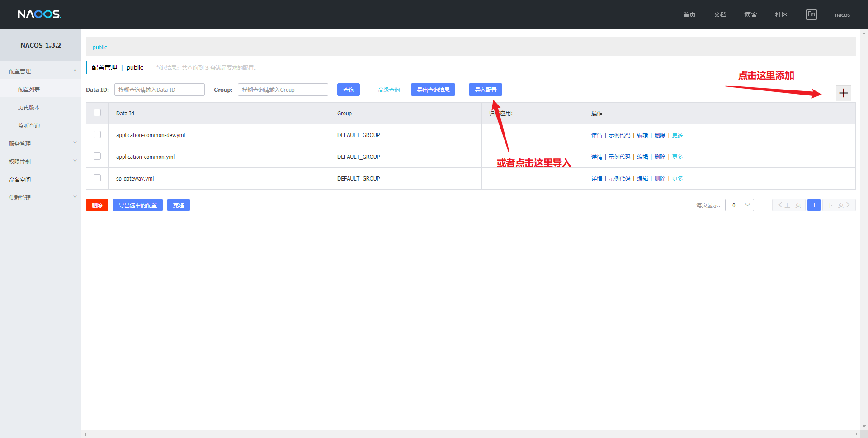Click the 导入配置 import button

coord(486,90)
